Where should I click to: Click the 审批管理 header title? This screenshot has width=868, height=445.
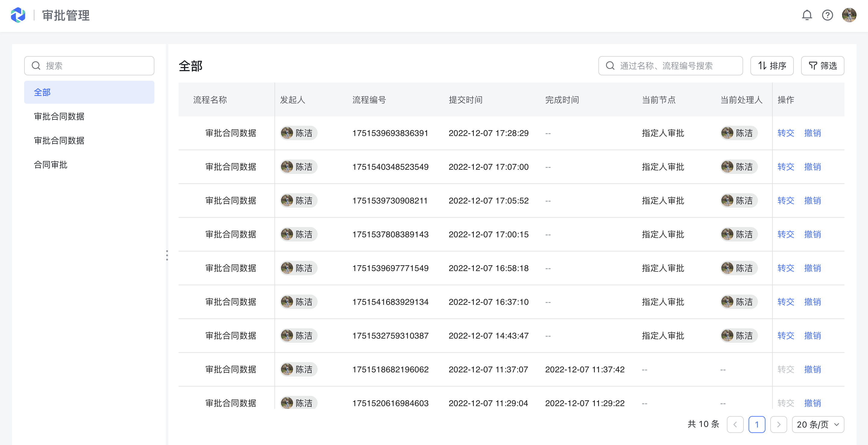click(x=66, y=15)
